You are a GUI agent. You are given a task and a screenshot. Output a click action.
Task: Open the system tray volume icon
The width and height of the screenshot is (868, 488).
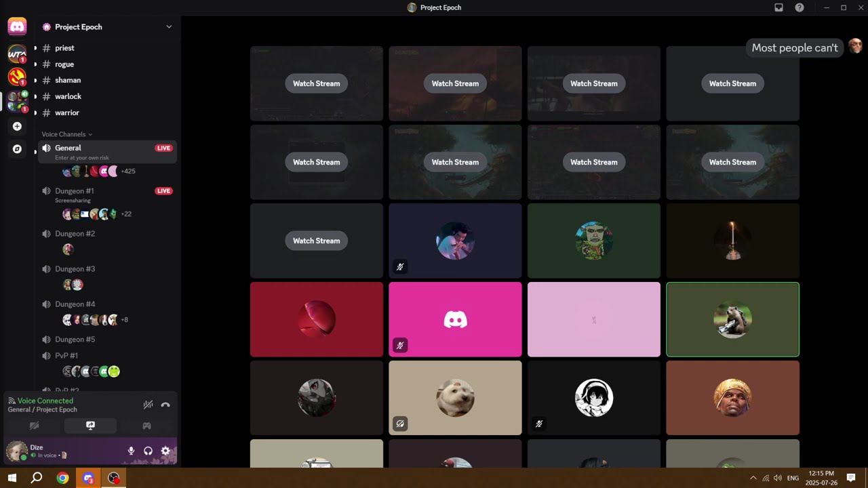(778, 478)
